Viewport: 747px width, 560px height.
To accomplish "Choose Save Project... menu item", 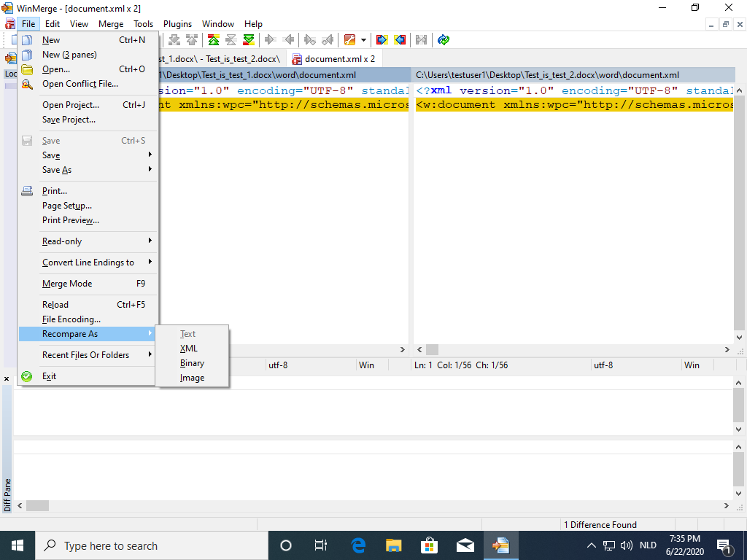I will pos(88,120).
